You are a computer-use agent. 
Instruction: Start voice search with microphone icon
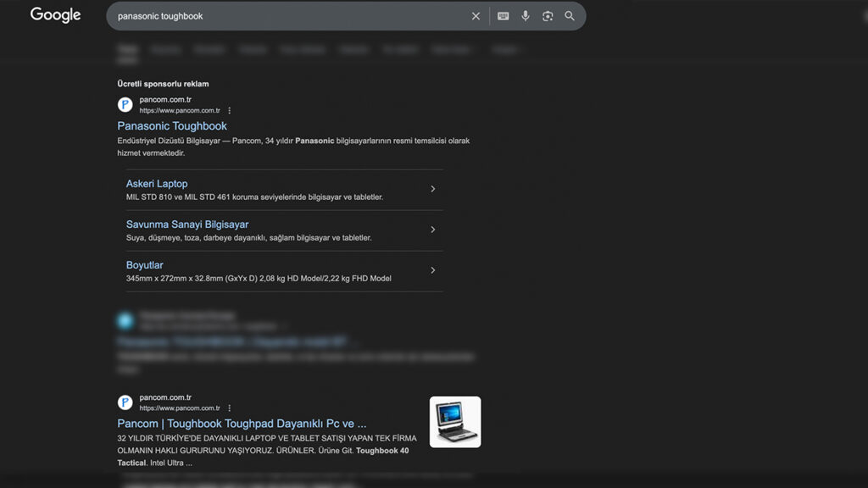[x=526, y=16]
